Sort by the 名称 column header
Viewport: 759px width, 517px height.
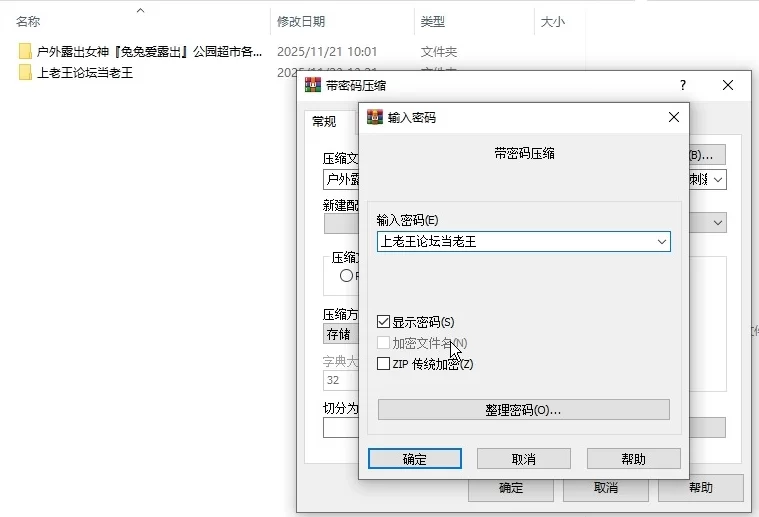pyautogui.click(x=28, y=22)
